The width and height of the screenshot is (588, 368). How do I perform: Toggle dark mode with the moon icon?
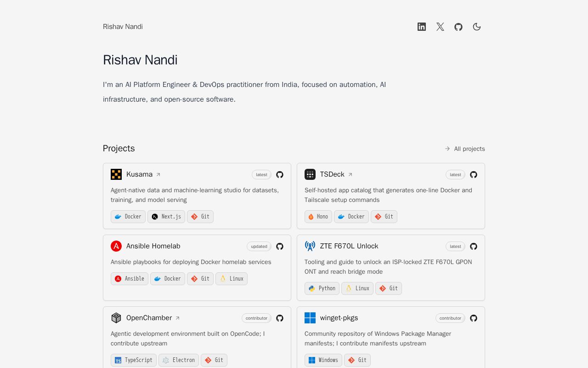(477, 27)
